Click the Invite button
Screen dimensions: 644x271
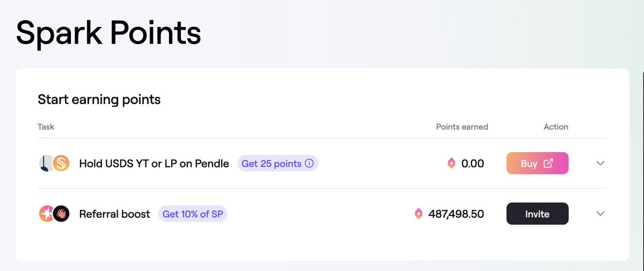(537, 214)
